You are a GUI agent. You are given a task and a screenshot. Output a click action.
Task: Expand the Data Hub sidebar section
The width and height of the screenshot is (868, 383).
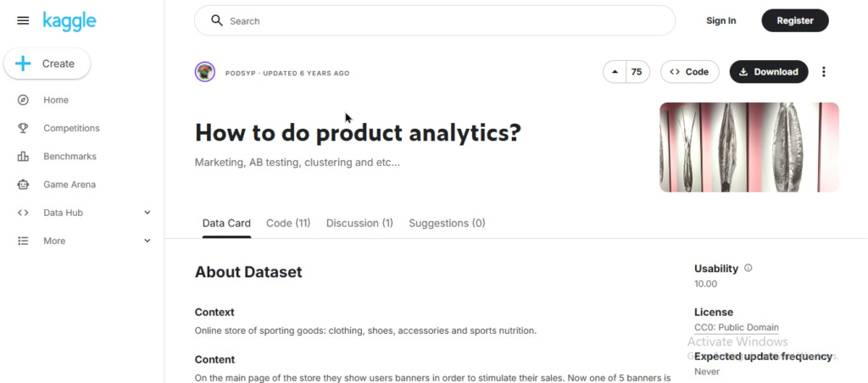point(147,213)
